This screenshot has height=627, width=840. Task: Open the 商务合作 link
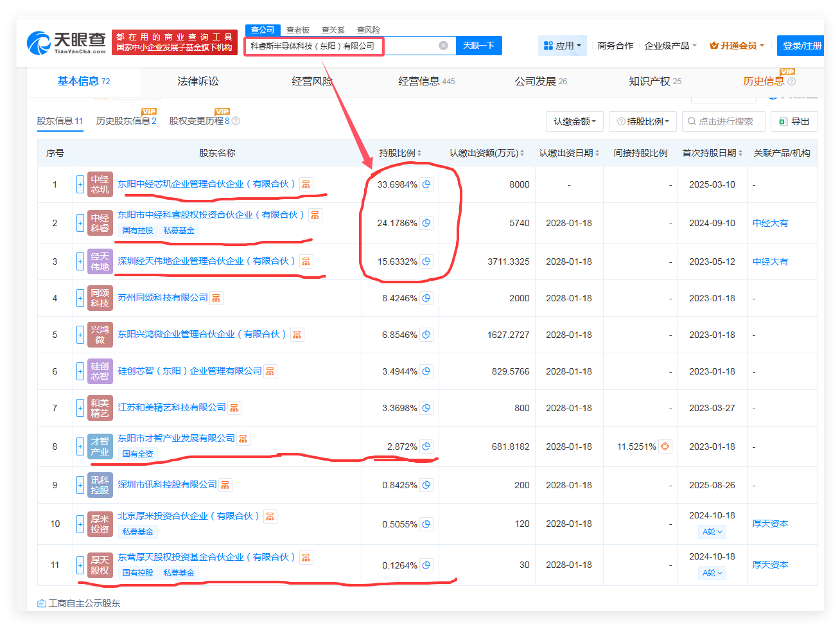click(615, 46)
